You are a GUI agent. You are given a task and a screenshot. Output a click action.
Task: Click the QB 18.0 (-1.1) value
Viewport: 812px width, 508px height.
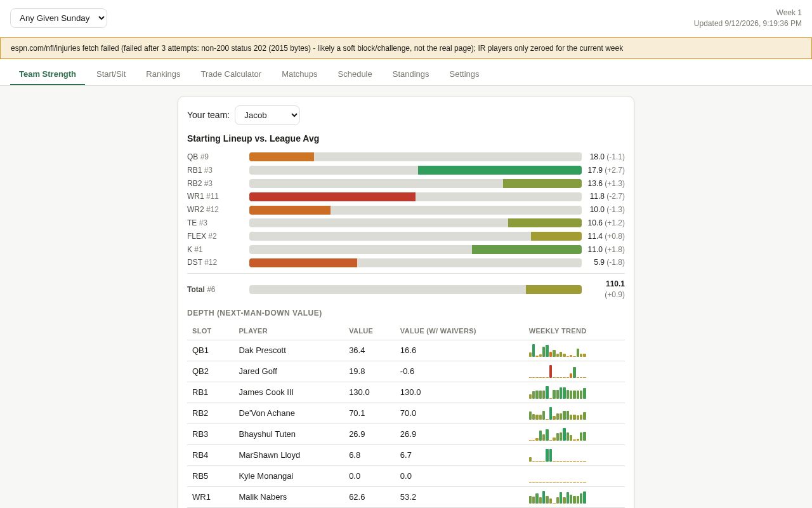pos(607,157)
